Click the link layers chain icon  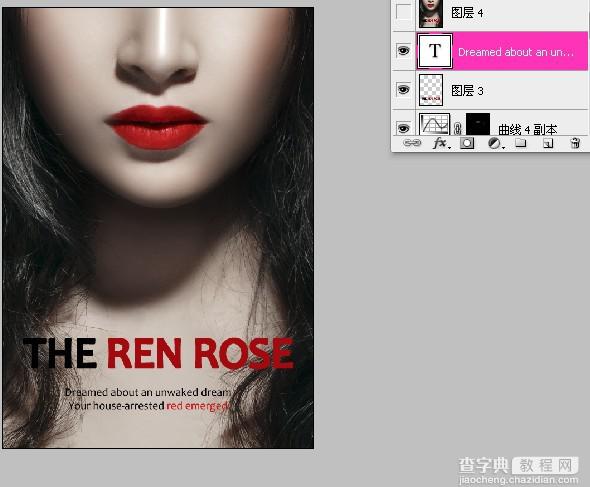pyautogui.click(x=412, y=143)
